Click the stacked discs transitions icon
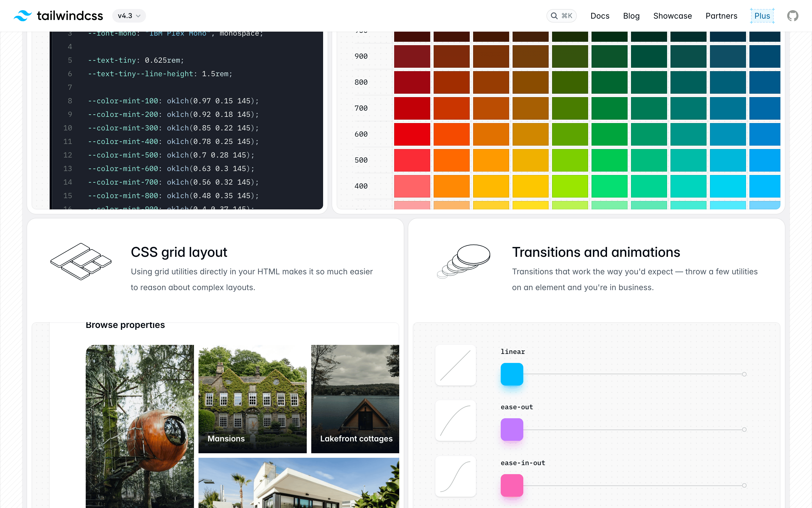Image resolution: width=812 pixels, height=508 pixels. 464,261
